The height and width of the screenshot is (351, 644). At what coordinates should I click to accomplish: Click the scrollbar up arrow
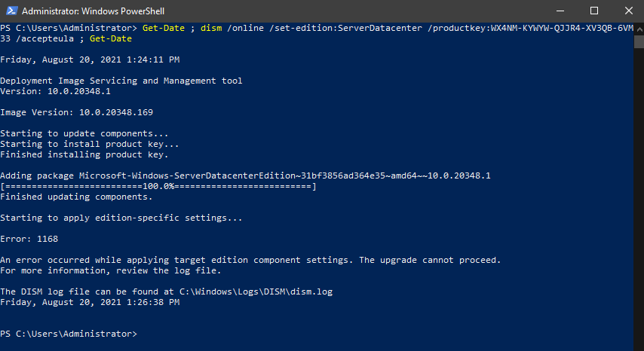(x=638, y=30)
